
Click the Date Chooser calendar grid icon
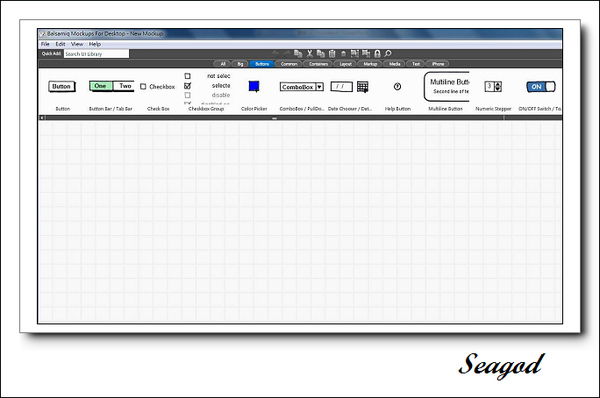362,87
